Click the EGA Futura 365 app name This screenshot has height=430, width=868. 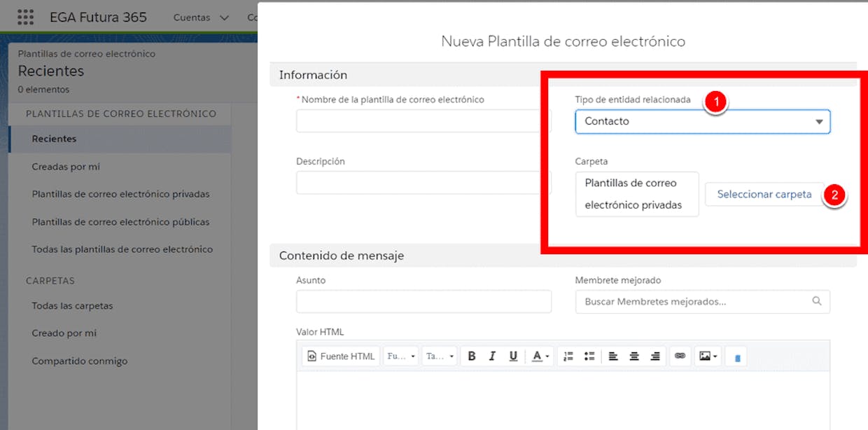98,18
